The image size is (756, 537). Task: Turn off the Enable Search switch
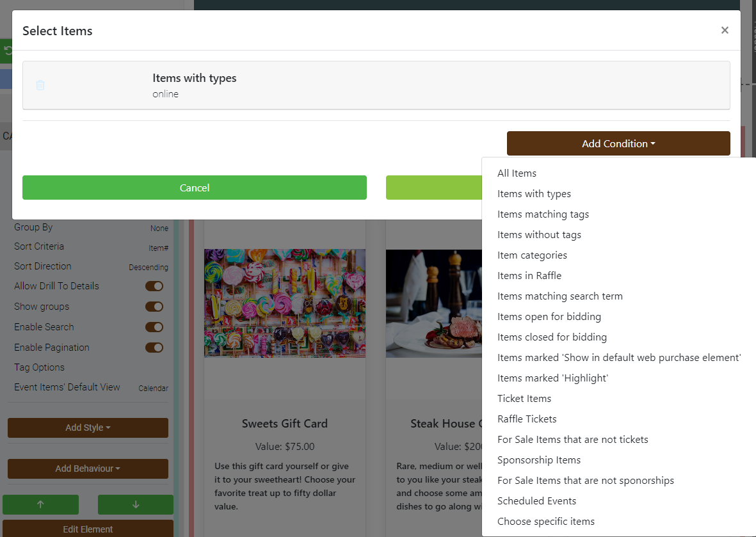click(x=154, y=327)
